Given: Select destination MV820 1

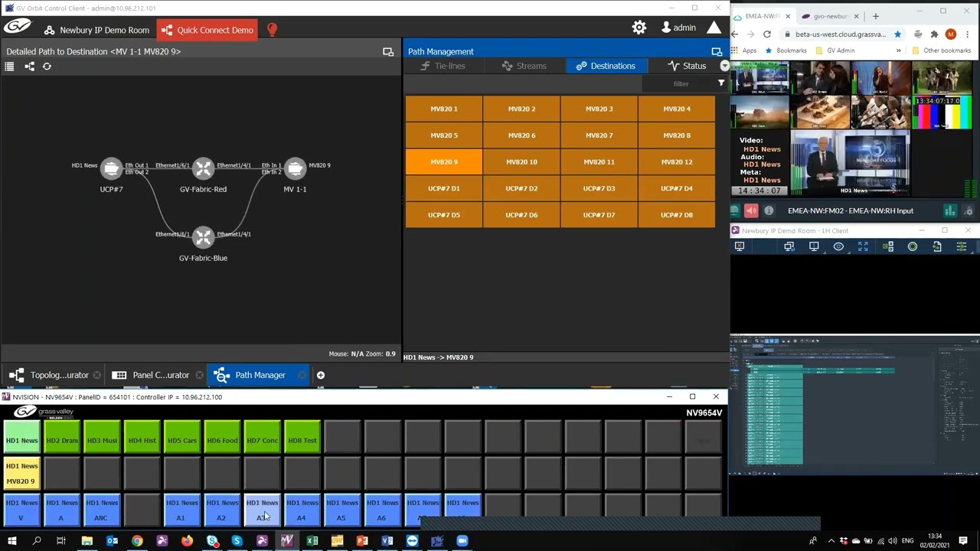Looking at the screenshot, I should [444, 109].
